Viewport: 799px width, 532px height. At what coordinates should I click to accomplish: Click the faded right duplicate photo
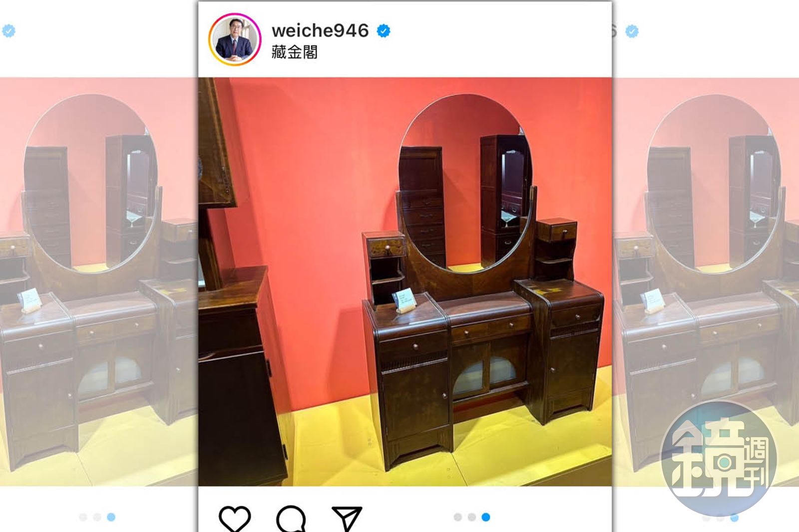(x=706, y=281)
